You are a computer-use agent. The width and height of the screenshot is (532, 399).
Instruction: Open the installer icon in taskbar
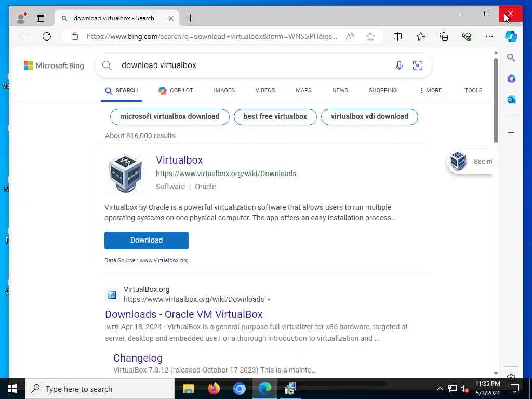[x=290, y=389]
